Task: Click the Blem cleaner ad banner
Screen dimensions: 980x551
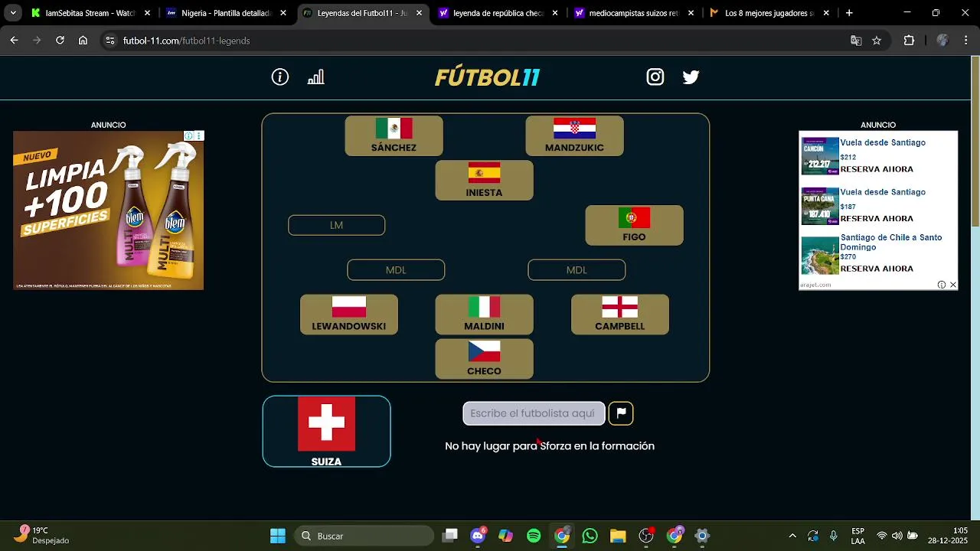Action: (x=109, y=210)
